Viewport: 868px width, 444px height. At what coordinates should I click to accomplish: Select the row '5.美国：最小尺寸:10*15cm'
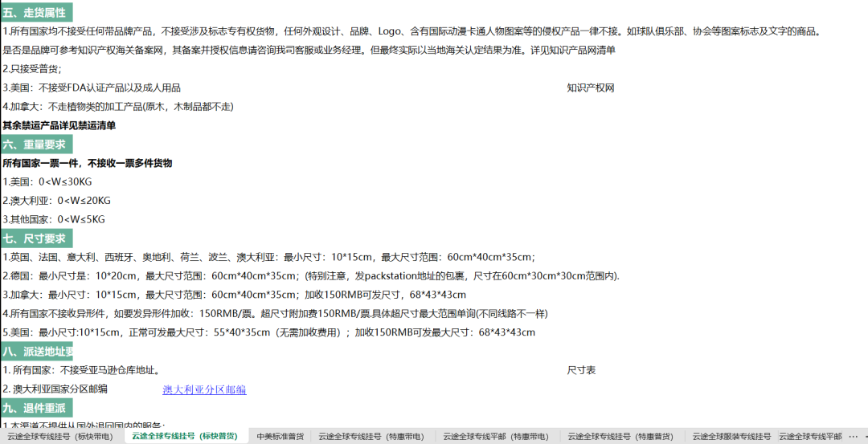point(269,333)
